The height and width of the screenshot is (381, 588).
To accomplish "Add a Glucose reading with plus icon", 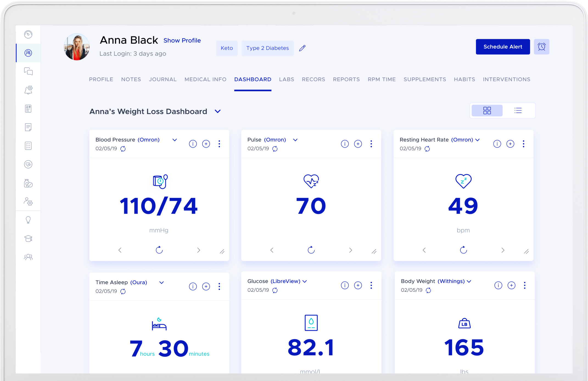I will pyautogui.click(x=358, y=285).
